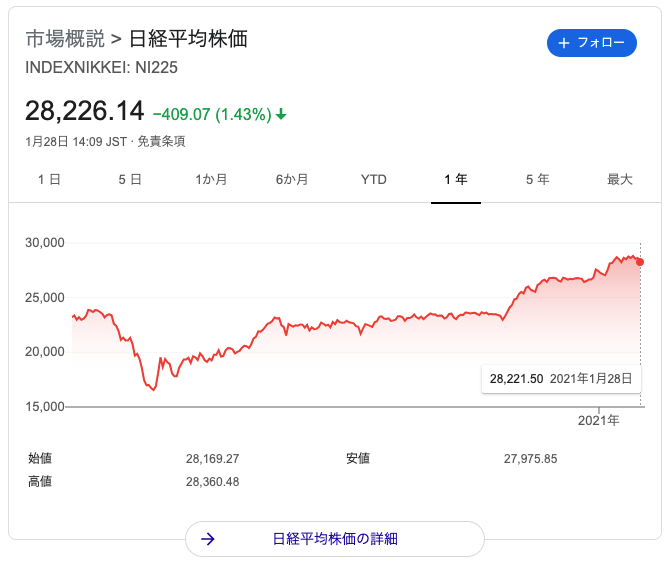Click the 高値 value 28,360.48

[x=213, y=482]
